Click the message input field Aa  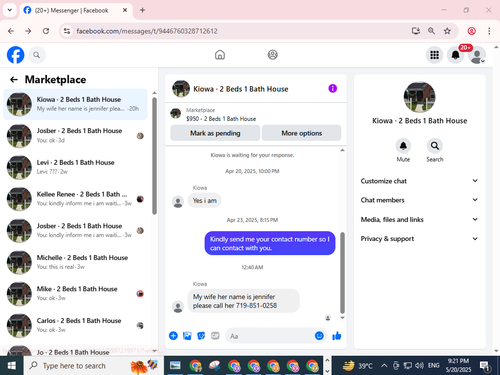coord(270,336)
